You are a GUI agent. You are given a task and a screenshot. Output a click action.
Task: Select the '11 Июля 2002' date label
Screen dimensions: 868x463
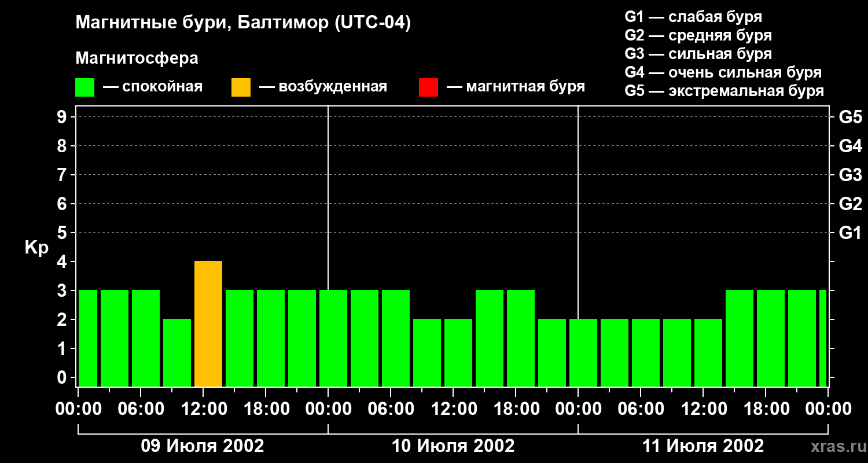pyautogui.click(x=703, y=446)
